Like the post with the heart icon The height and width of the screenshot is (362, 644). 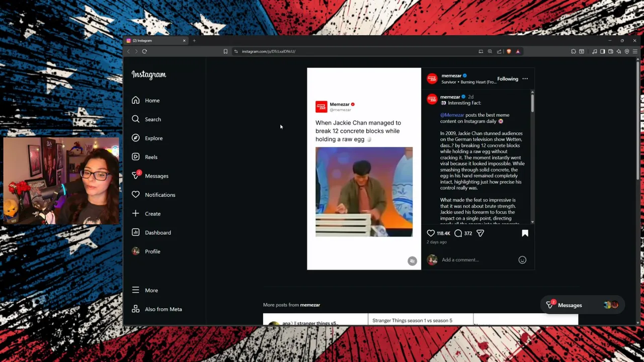[431, 233]
